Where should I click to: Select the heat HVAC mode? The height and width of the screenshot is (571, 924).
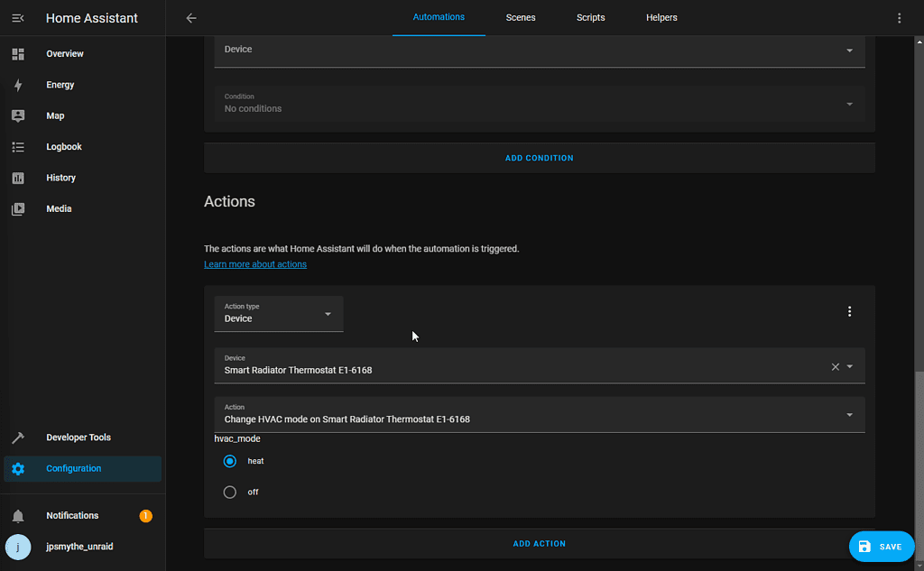coord(230,461)
